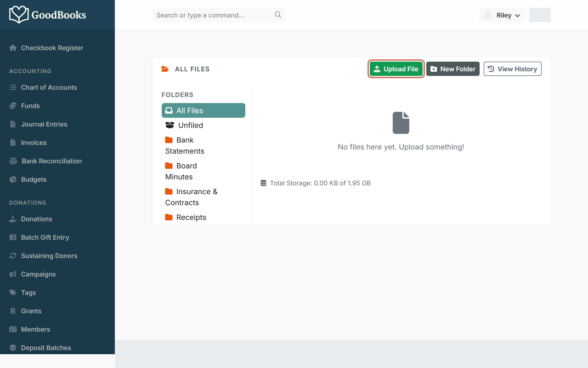Click the Tags icon in sidebar
The image size is (588, 368).
13,293
